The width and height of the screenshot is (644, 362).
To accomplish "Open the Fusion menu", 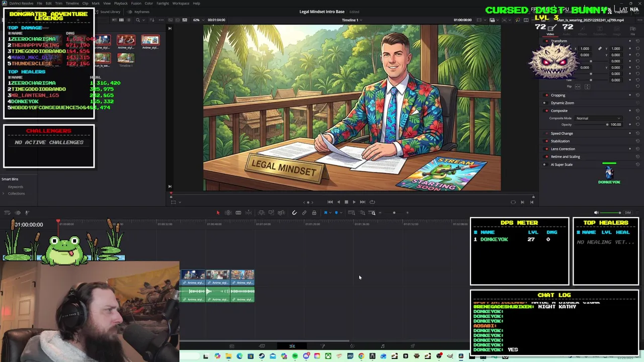I will tap(136, 3).
